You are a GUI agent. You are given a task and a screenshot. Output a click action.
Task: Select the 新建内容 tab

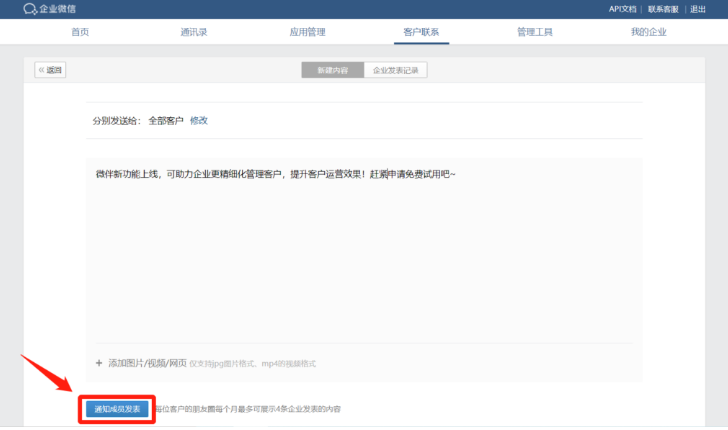[x=333, y=71]
